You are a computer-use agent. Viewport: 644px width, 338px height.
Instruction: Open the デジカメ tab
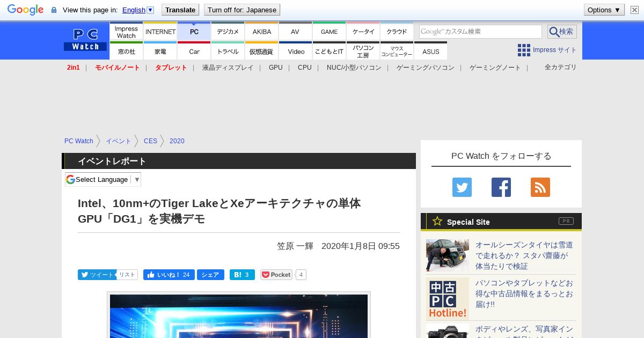228,32
